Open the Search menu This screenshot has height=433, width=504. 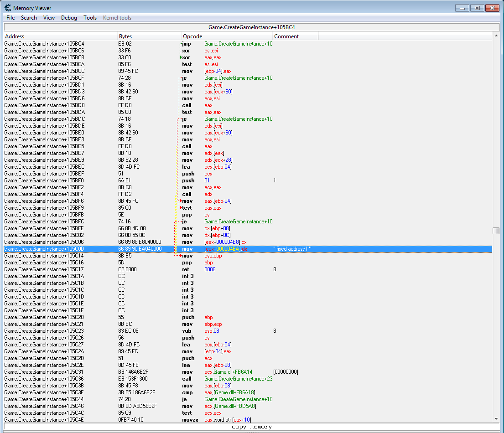point(29,18)
